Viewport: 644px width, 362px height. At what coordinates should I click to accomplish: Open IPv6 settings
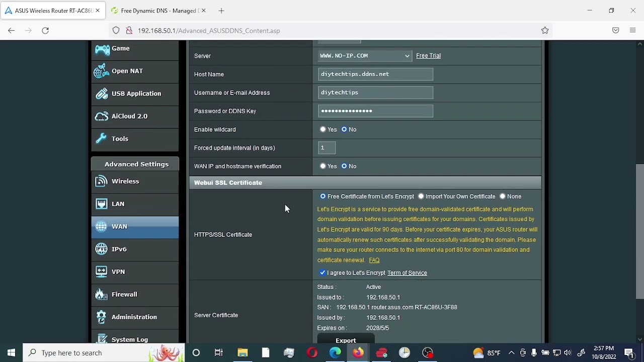tap(135, 249)
